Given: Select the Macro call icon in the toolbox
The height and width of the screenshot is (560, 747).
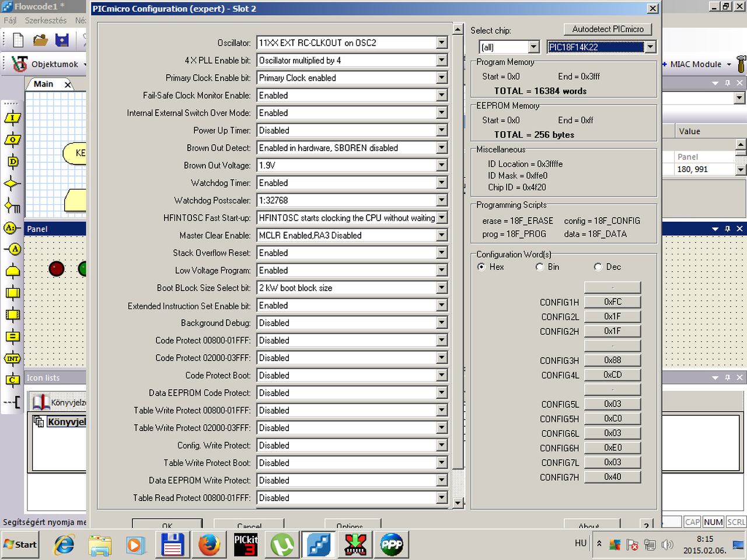Looking at the screenshot, I should pos(12,293).
